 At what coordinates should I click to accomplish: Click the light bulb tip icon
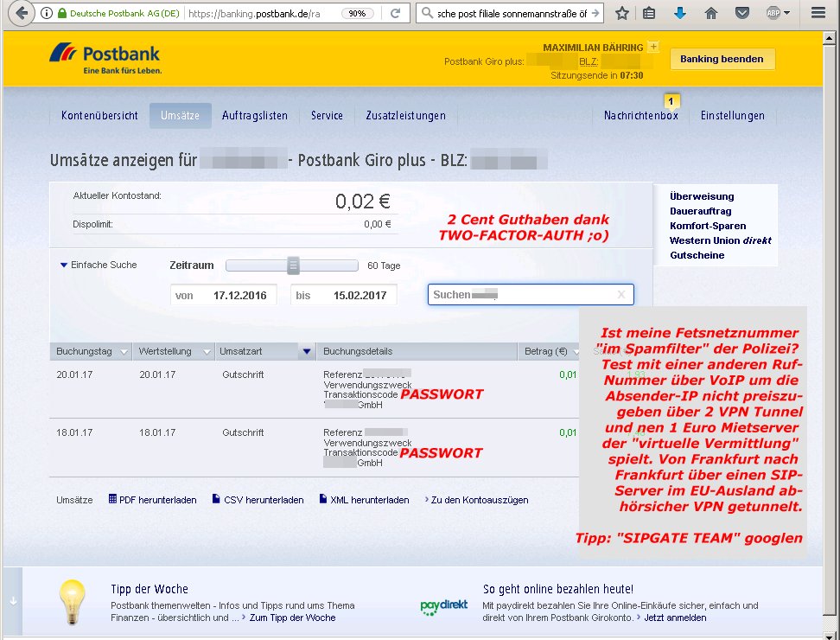73,601
